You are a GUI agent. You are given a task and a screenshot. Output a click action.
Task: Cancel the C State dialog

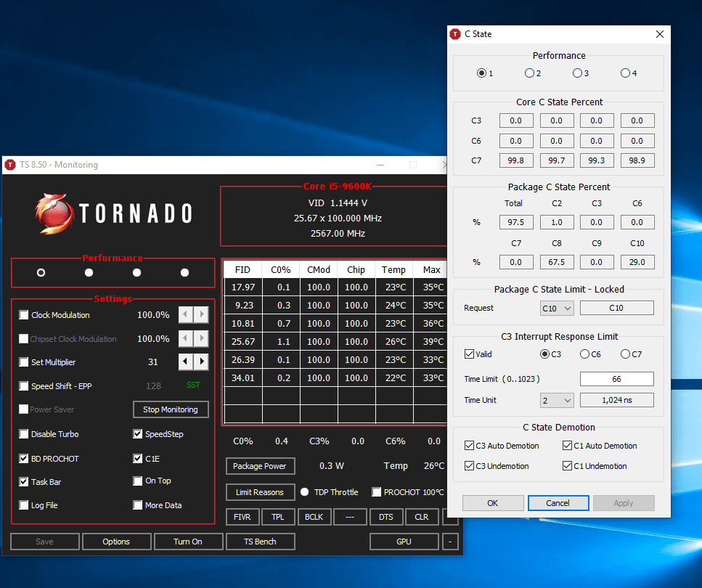coord(558,503)
